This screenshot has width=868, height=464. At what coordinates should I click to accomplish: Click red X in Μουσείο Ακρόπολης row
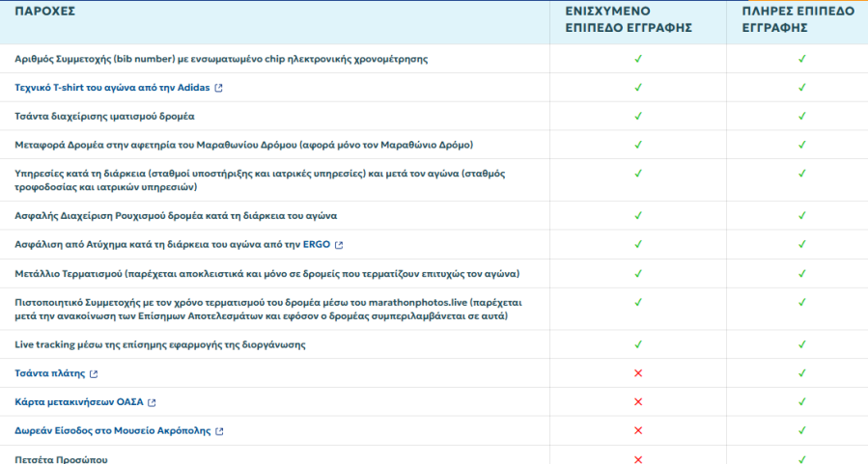point(637,431)
